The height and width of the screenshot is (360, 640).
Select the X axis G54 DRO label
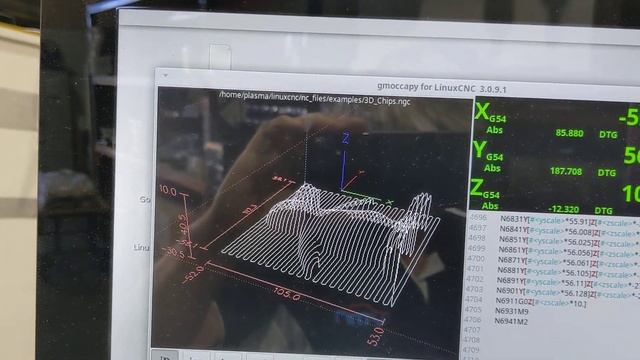tap(490, 112)
